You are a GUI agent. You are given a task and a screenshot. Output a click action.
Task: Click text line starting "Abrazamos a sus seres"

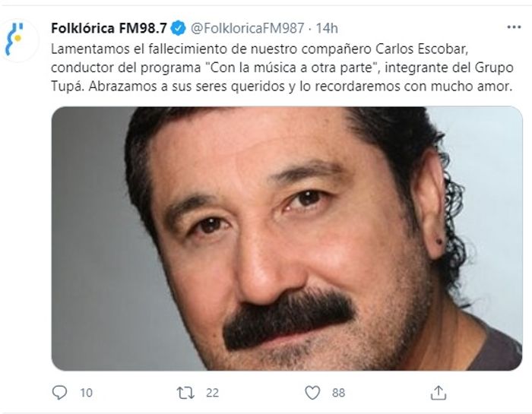300,86
